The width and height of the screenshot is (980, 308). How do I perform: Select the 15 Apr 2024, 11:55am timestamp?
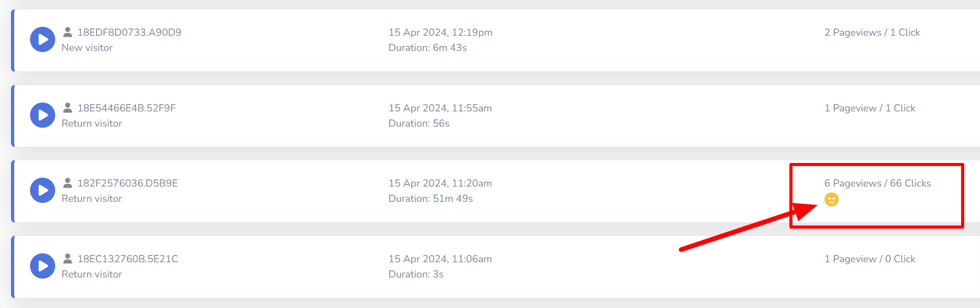tap(440, 108)
